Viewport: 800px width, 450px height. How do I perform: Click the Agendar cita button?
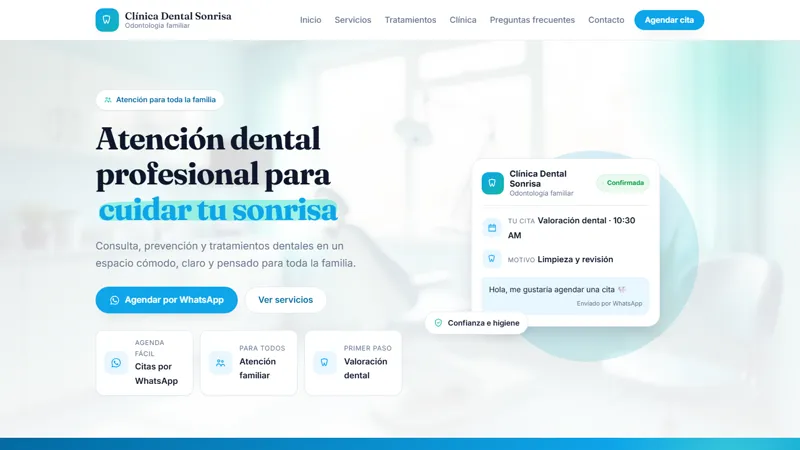pyautogui.click(x=669, y=20)
